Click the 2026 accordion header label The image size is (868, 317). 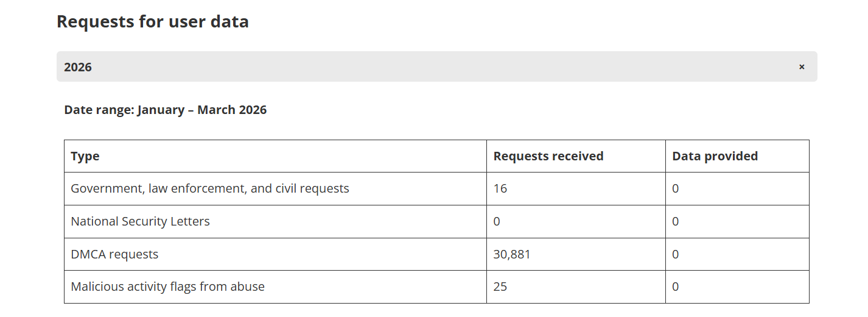[x=78, y=67]
